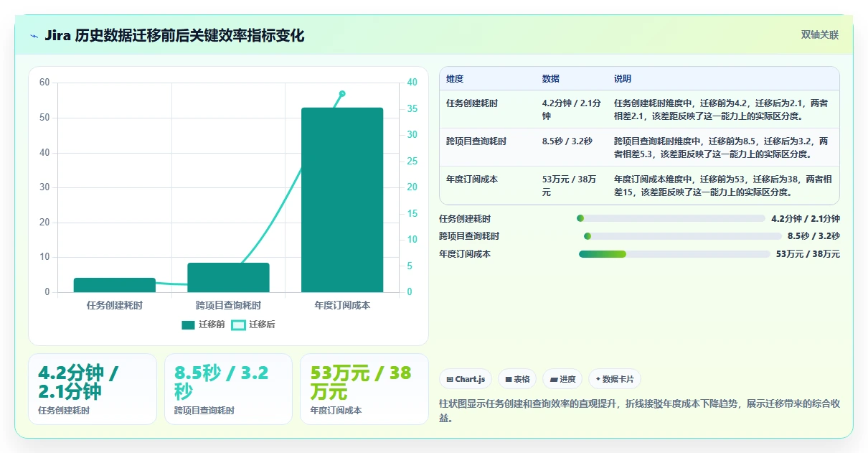Click the 年度订阅成本 x-axis label
Screen dimensions: 868x453
[x=342, y=305]
